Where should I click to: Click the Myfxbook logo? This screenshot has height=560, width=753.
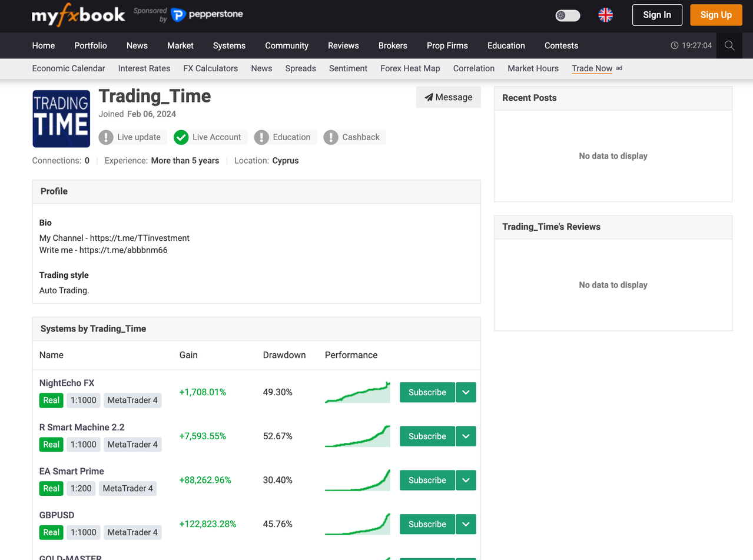pyautogui.click(x=78, y=15)
